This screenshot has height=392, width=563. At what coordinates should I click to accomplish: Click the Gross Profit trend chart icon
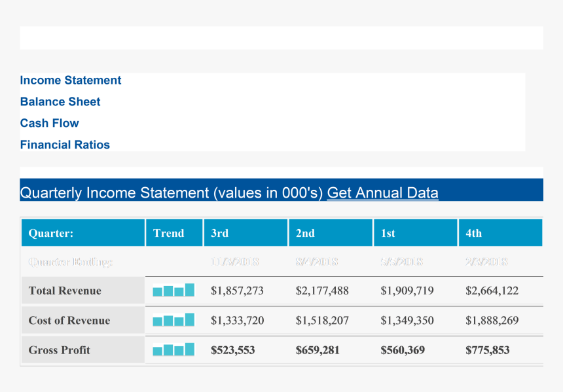[173, 349]
